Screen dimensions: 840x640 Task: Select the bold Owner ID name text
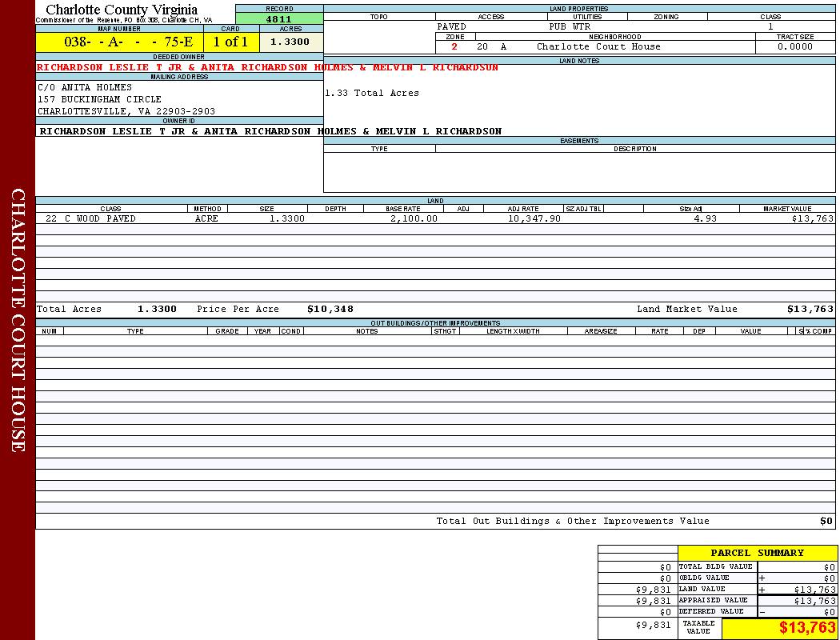click(x=270, y=131)
